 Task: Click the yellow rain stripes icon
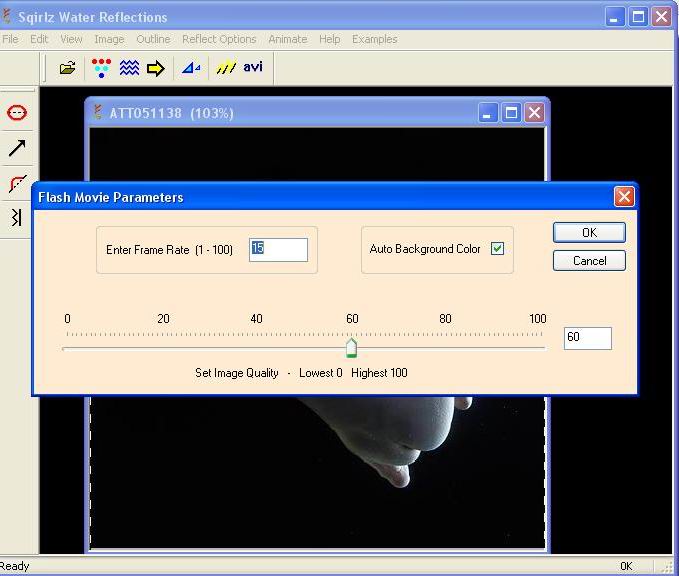[x=226, y=68]
